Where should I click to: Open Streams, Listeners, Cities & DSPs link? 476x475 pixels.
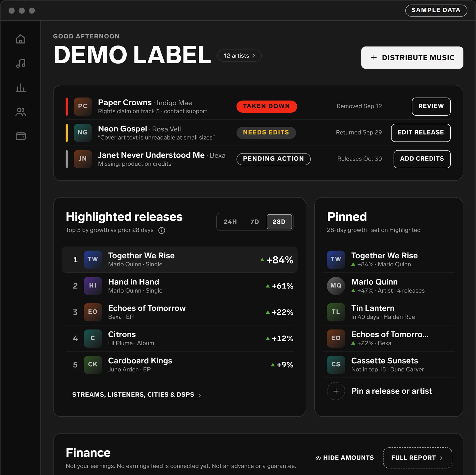click(137, 395)
